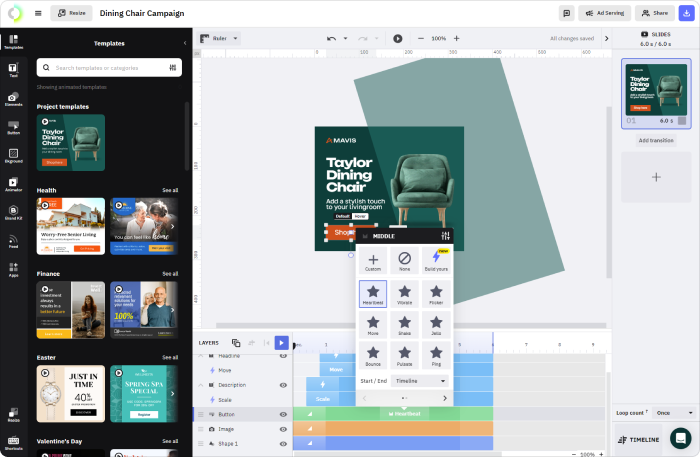This screenshot has height=457, width=700.
Task: Open advanced animation settings sliders icon
Action: tap(445, 236)
